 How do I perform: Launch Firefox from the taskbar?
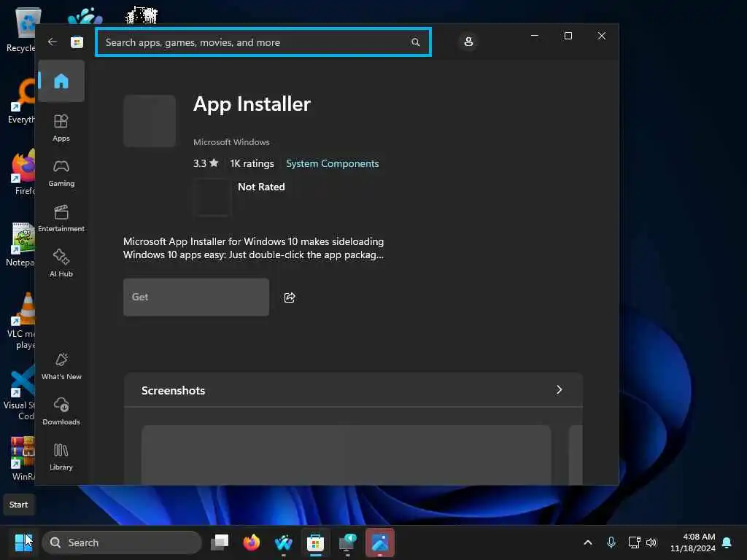pyautogui.click(x=252, y=542)
